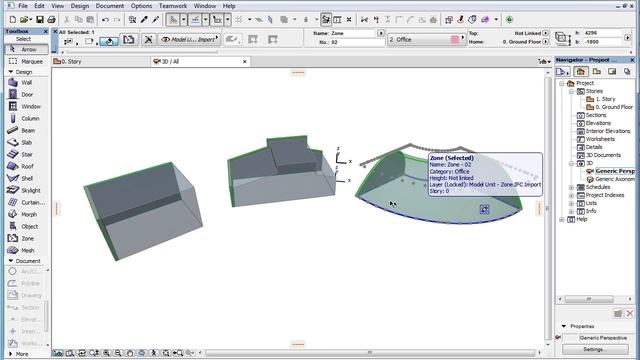Viewport: 640px width, 360px height.
Task: Select the Roof tool
Action: [26, 167]
